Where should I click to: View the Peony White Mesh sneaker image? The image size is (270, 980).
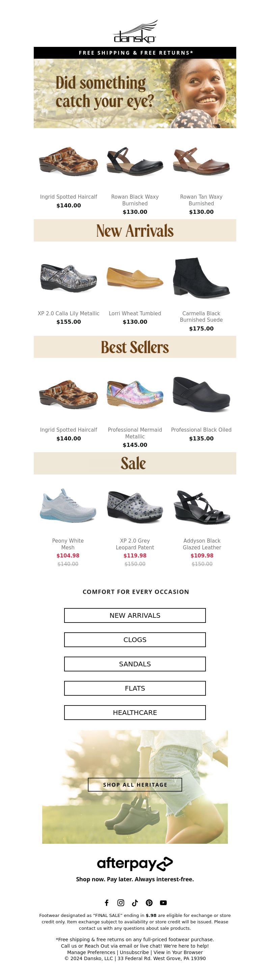(68, 505)
